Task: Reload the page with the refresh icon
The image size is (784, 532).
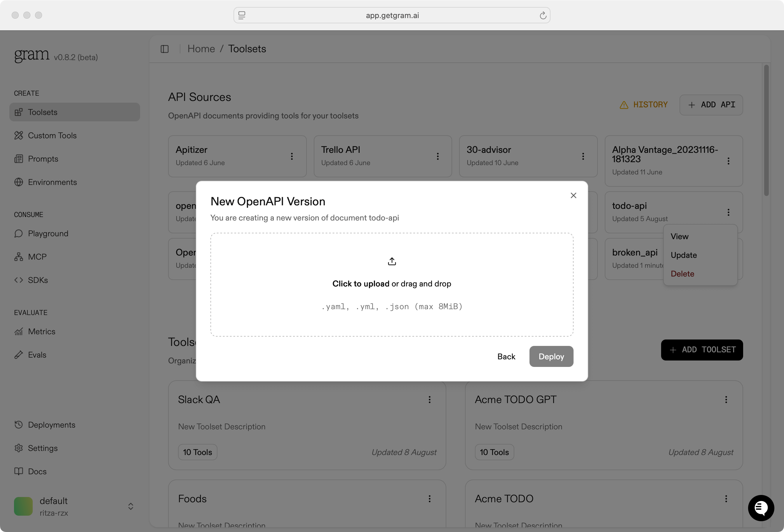Action: click(543, 15)
